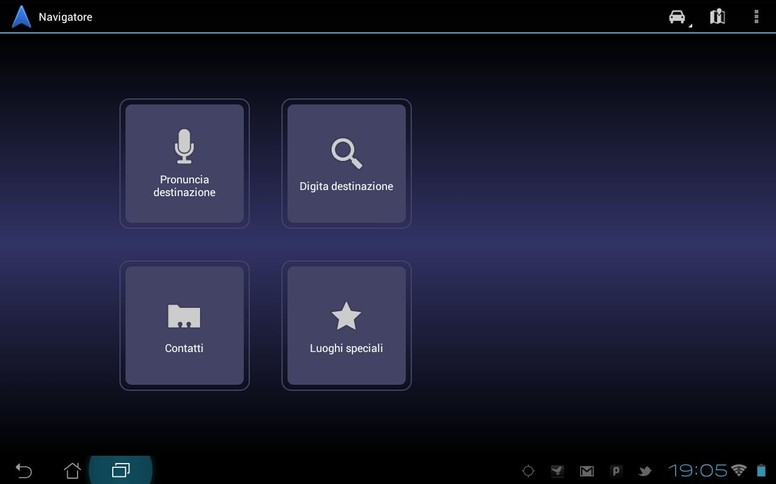Open Digita destinazione search tile

(x=346, y=163)
